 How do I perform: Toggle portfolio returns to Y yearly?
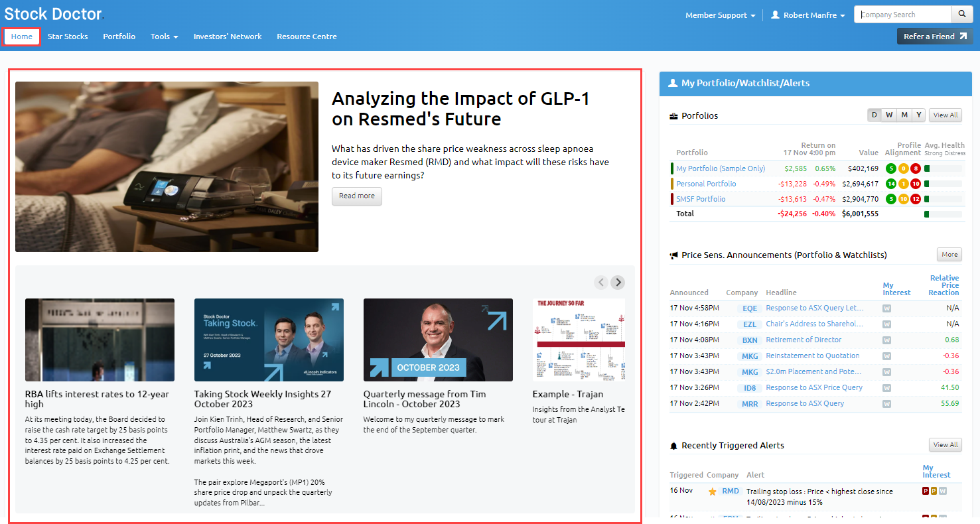click(x=918, y=115)
